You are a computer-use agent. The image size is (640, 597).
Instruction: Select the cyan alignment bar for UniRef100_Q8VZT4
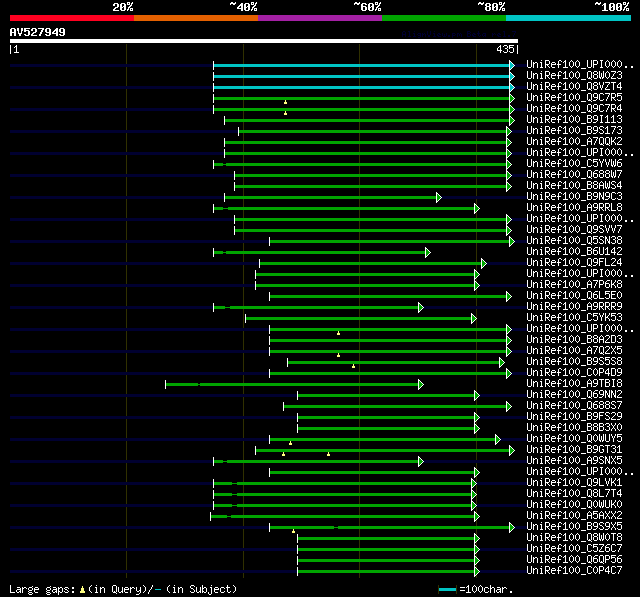coord(362,87)
